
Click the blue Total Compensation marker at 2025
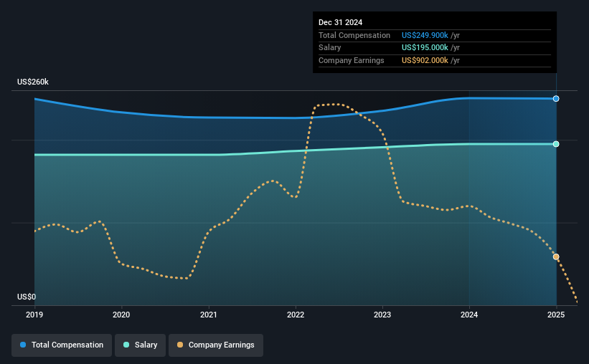pos(556,99)
